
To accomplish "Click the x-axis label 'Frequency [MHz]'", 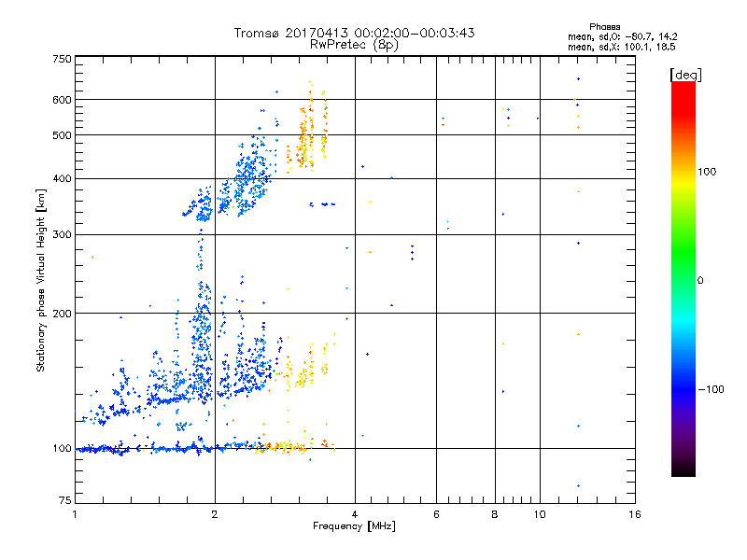I will tap(354, 526).
